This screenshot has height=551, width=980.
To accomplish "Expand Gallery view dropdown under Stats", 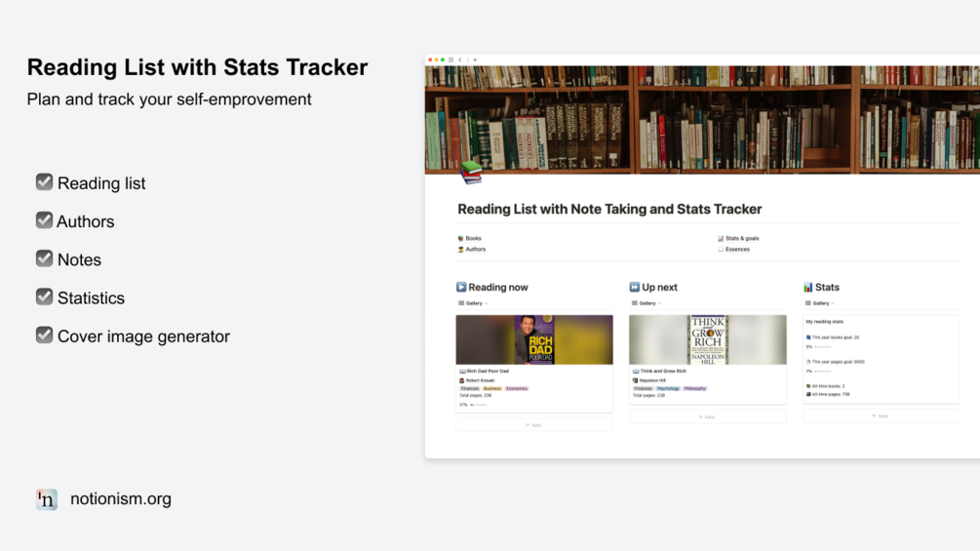I will [x=821, y=303].
